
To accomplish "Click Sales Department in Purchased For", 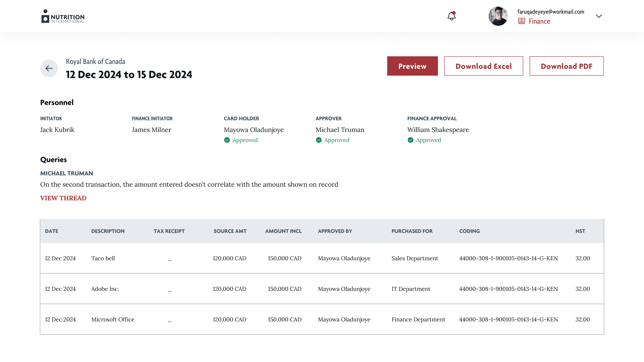I will coord(415,258).
